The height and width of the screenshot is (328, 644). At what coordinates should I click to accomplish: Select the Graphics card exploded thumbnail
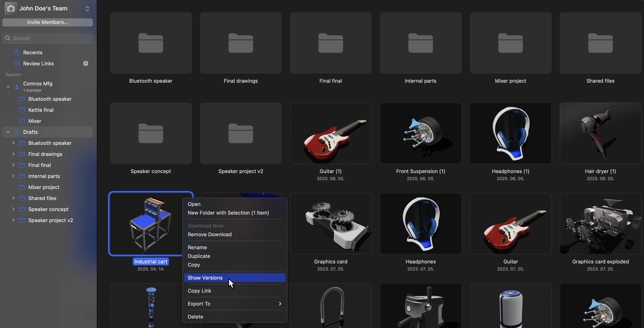click(601, 224)
